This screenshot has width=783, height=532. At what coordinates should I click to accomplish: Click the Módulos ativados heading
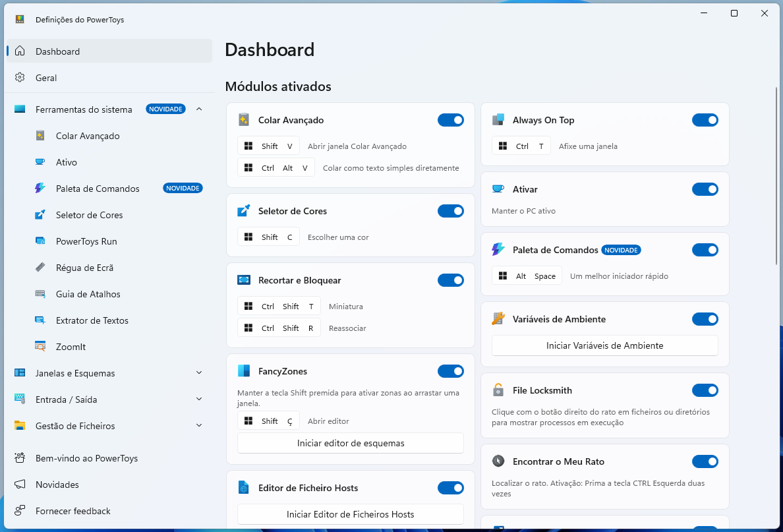click(278, 86)
